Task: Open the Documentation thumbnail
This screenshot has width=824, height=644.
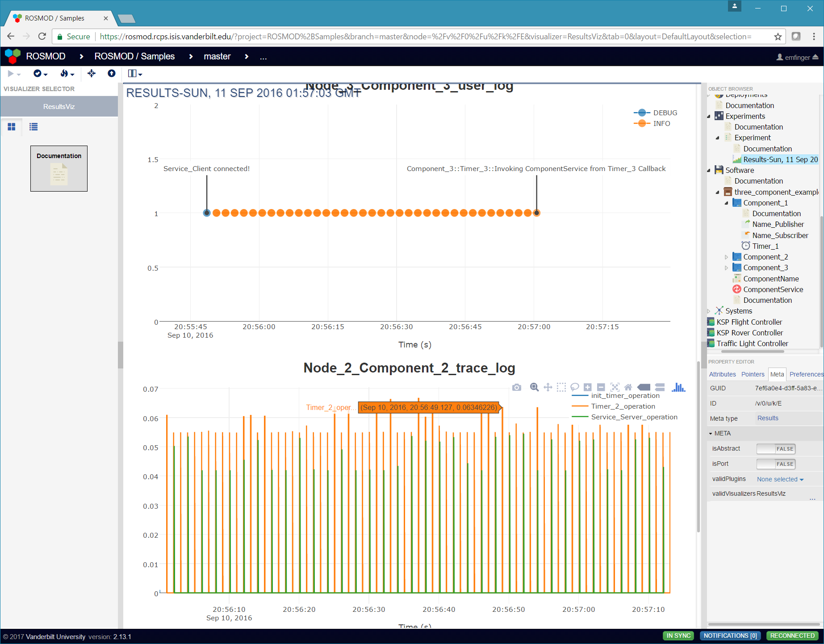Action: [59, 168]
